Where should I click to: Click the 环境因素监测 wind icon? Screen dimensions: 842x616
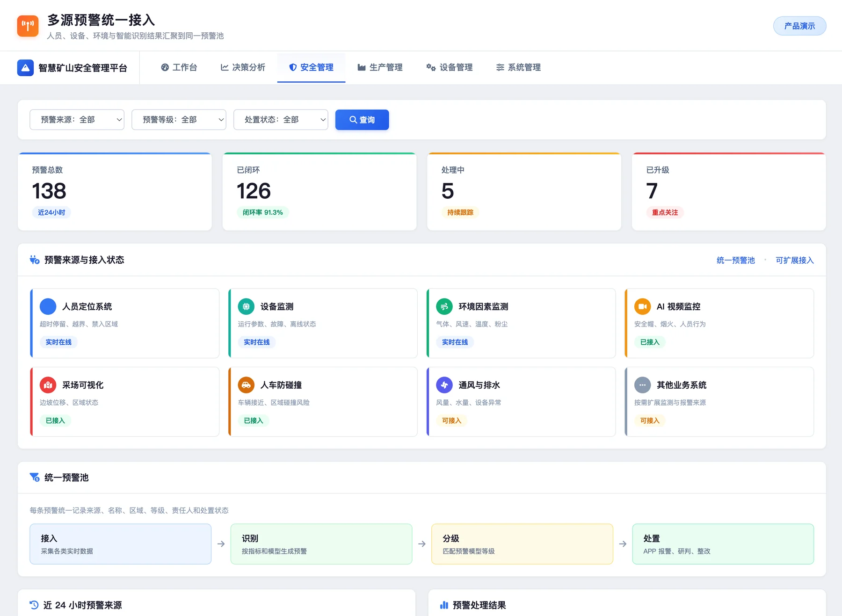pos(444,306)
